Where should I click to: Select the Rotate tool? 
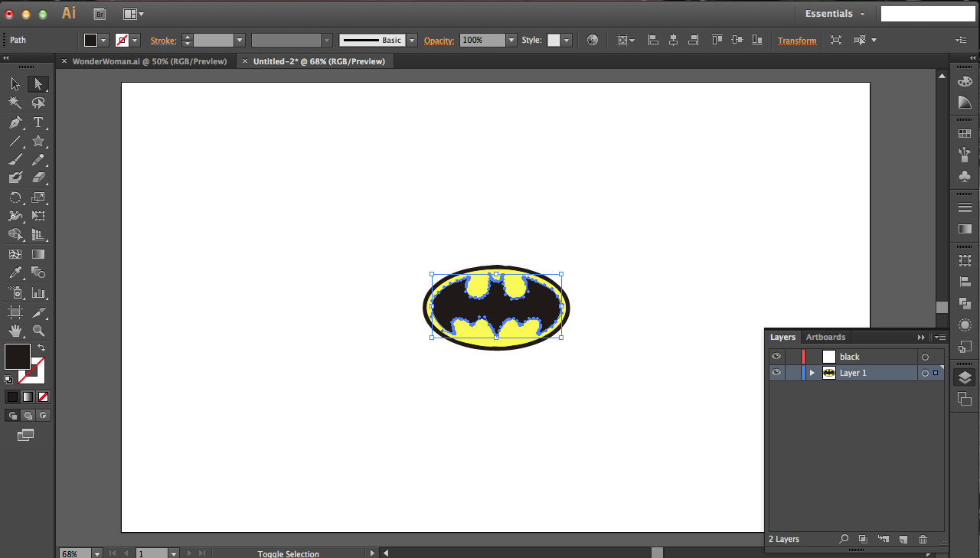[x=15, y=197]
